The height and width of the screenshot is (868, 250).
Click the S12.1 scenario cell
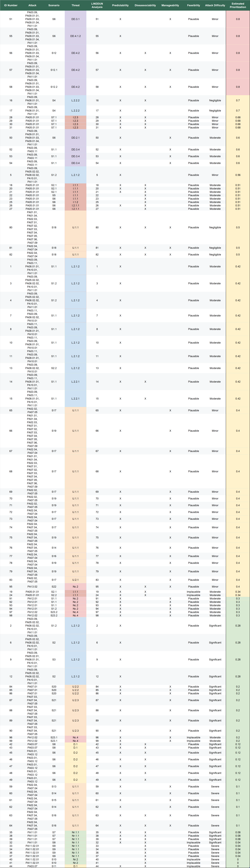[54, 70]
